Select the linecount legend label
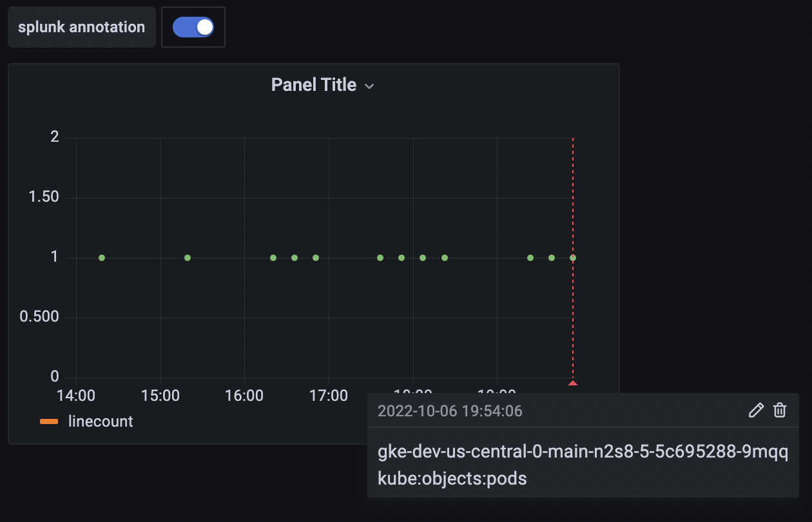This screenshot has width=812, height=522. (101, 421)
